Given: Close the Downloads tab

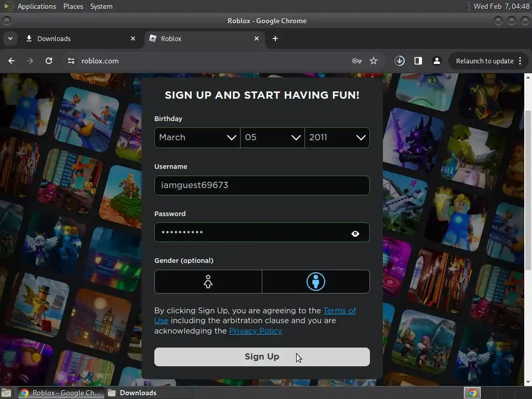Looking at the screenshot, I should click(133, 38).
